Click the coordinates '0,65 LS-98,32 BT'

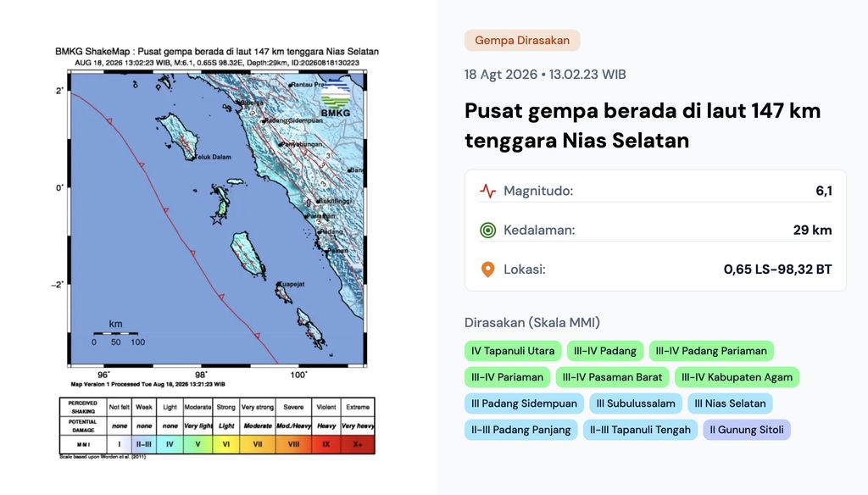pyautogui.click(x=778, y=270)
